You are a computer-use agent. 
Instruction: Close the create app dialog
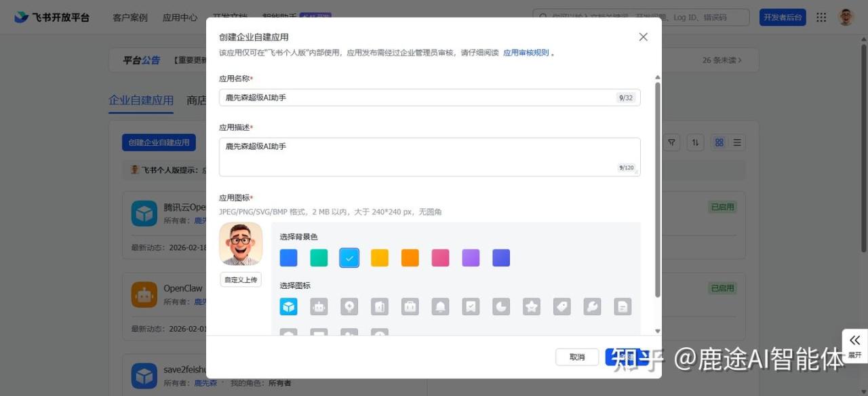(x=643, y=37)
